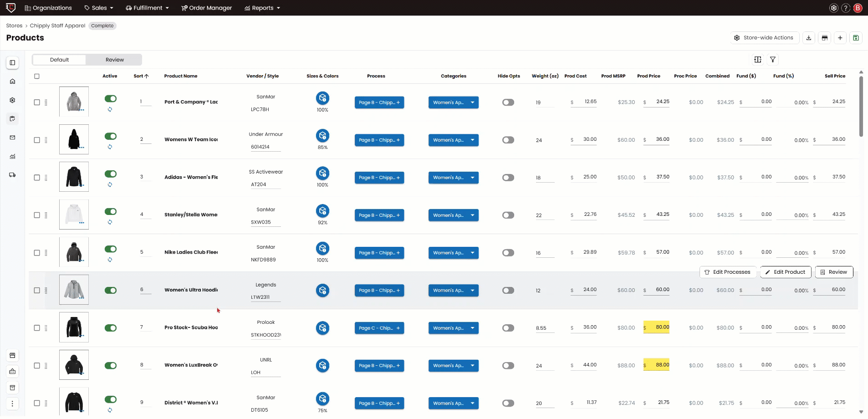This screenshot has width=868, height=419.
Task: Click the Store-wide Actions button
Action: coord(764,38)
